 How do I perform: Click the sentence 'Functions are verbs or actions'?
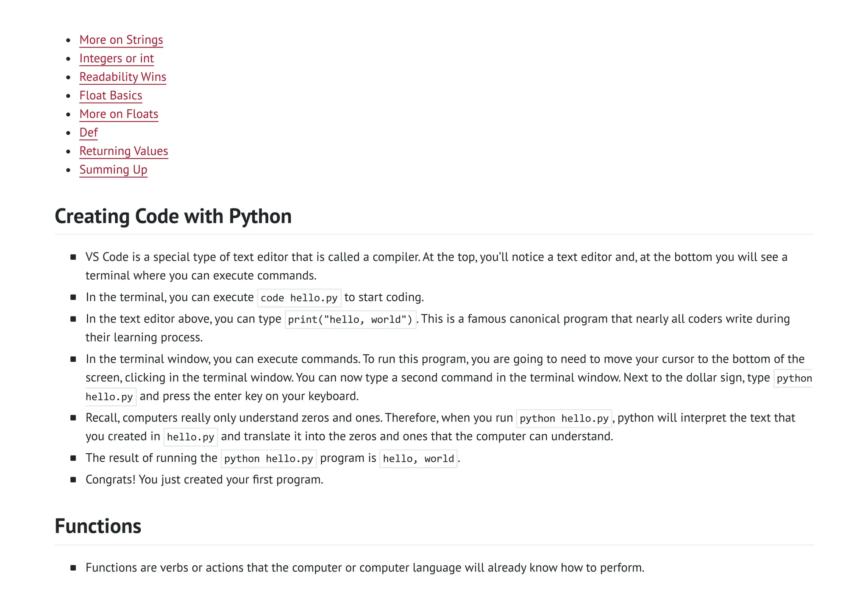click(x=364, y=568)
